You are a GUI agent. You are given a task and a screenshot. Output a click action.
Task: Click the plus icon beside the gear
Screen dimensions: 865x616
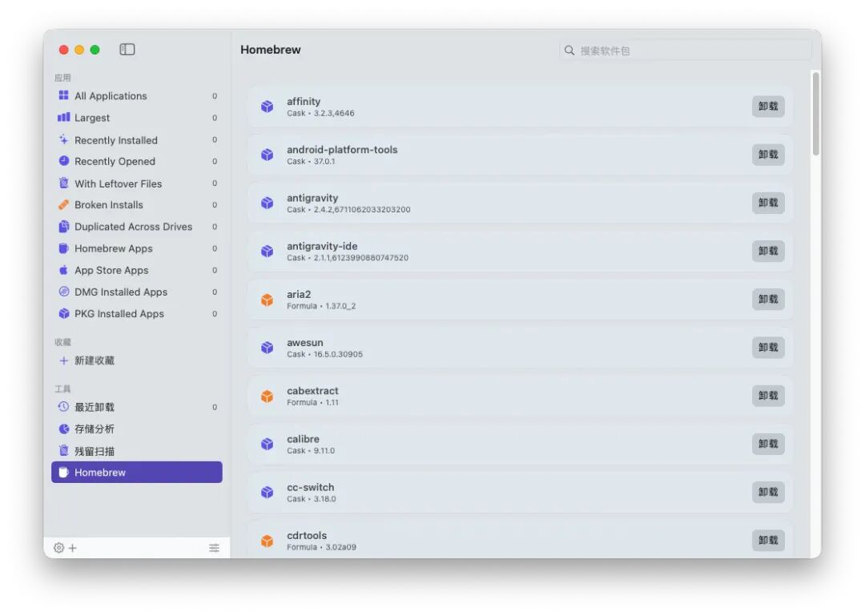(72, 548)
